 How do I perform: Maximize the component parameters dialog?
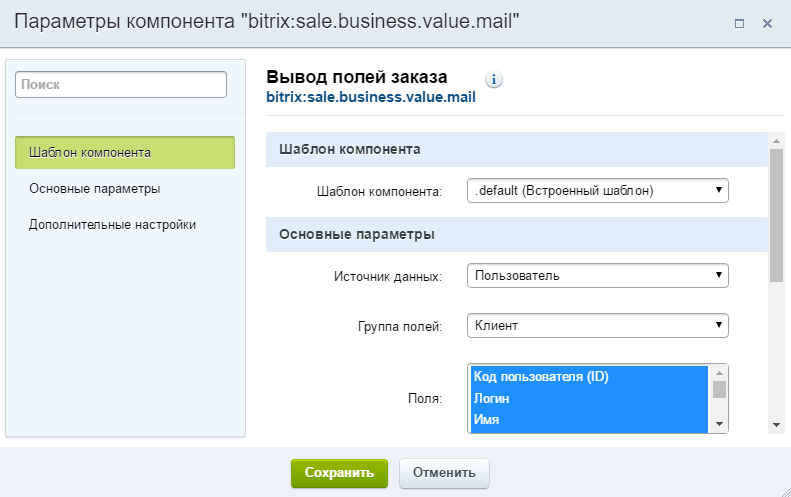click(x=740, y=23)
